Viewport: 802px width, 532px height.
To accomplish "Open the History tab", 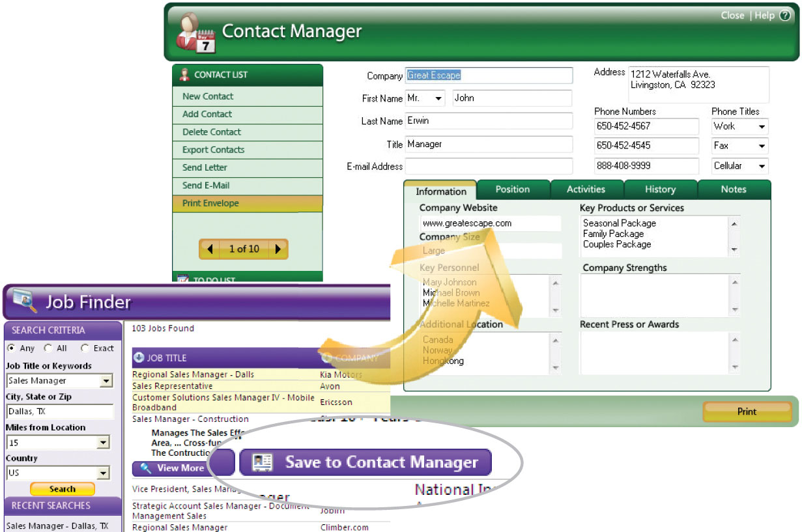I will [x=660, y=189].
